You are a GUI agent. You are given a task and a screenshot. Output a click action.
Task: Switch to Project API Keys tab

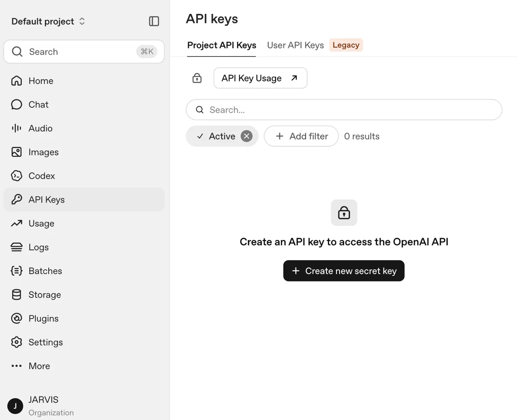click(221, 45)
